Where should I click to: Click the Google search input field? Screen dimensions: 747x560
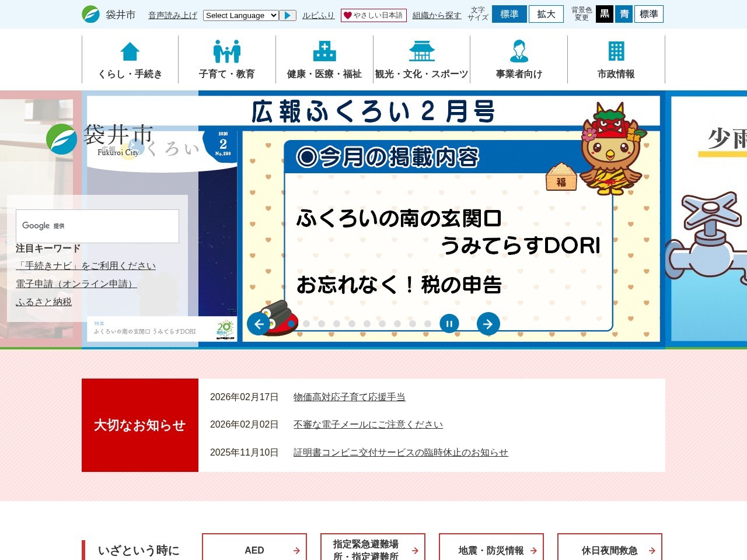(x=97, y=226)
